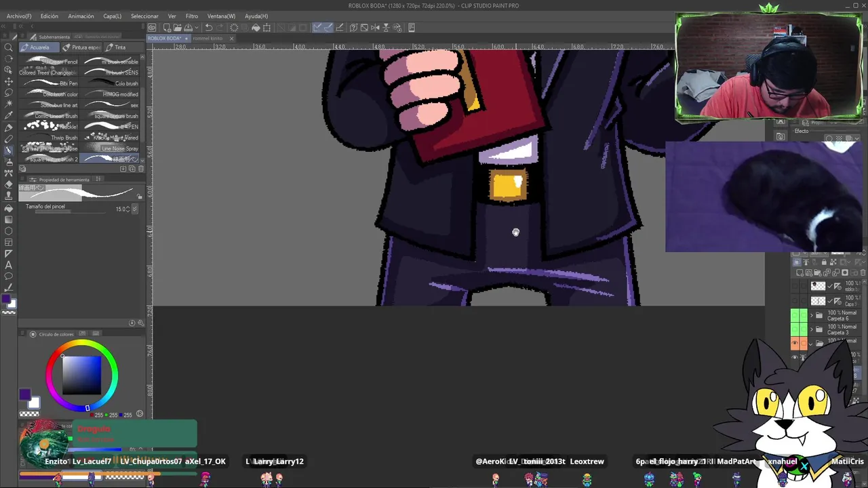The width and height of the screenshot is (868, 488).
Task: Select the Zoom magnifier tool
Action: coord(9,47)
